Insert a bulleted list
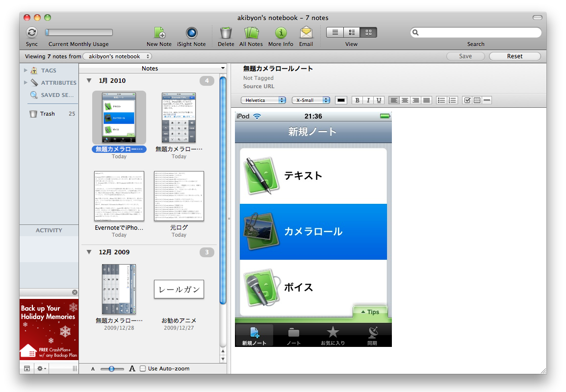 tap(441, 100)
